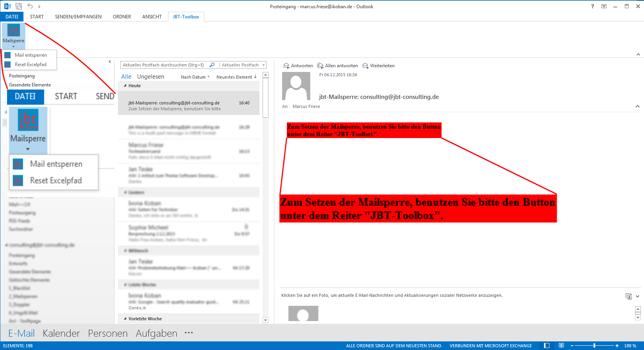Click the 100 % zoom level
The height and width of the screenshot is (350, 644).
630,346
